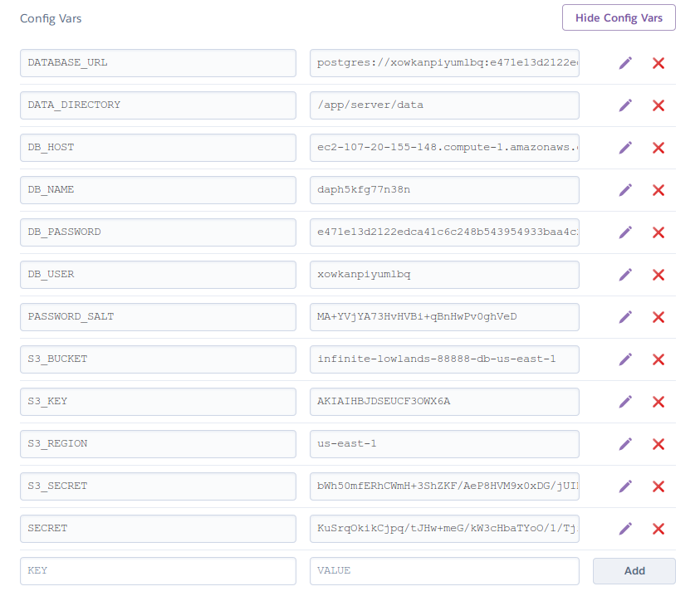700x601 pixels.
Task: Delete the DATABASE_URL config var
Action: point(658,63)
